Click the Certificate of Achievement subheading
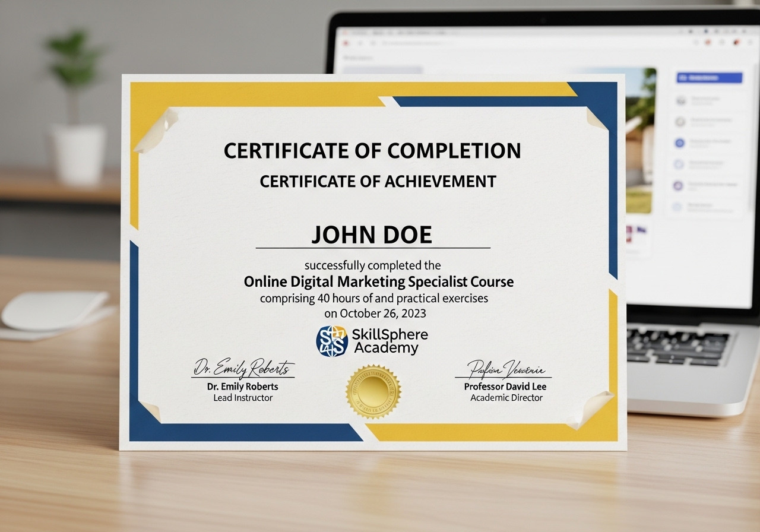The width and height of the screenshot is (760, 532). coord(378,182)
